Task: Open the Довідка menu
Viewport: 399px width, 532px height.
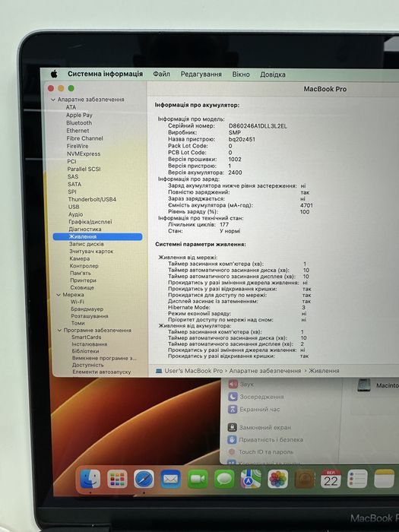Action: click(x=272, y=74)
